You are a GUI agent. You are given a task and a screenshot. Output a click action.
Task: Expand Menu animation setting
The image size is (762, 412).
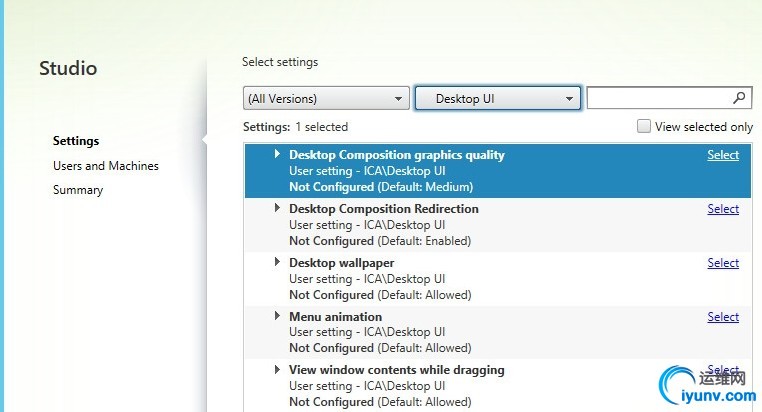(277, 316)
